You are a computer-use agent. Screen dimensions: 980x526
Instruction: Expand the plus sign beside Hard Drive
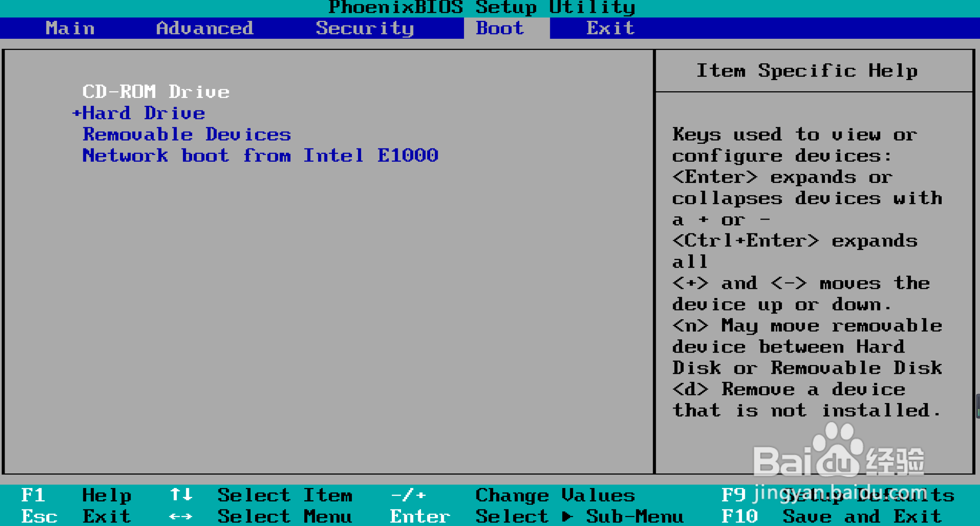point(76,113)
